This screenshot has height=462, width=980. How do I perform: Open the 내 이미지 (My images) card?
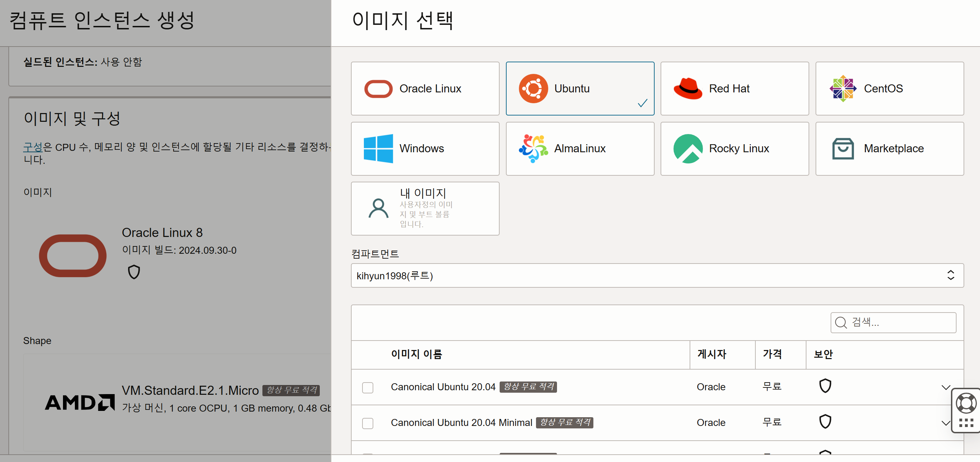pos(425,208)
